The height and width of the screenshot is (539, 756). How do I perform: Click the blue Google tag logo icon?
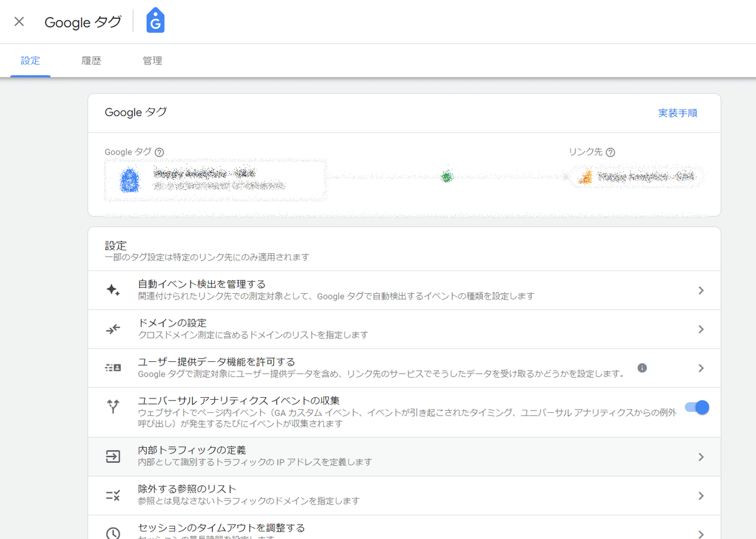point(155,21)
